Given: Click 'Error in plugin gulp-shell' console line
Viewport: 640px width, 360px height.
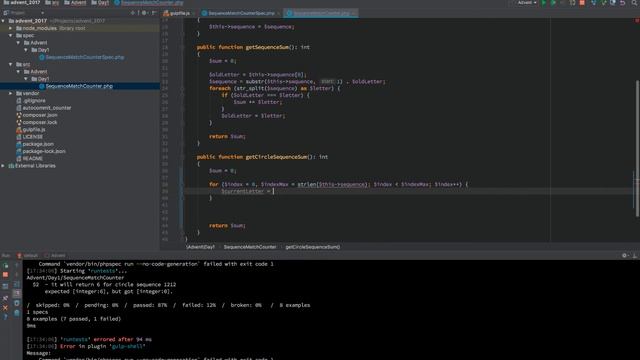Looking at the screenshot, I should point(86,347).
